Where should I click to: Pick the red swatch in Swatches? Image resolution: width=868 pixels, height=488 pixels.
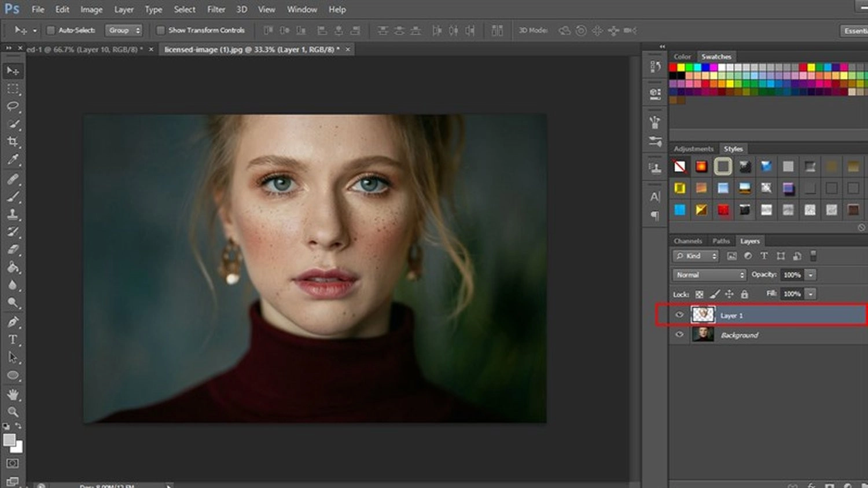pos(673,68)
